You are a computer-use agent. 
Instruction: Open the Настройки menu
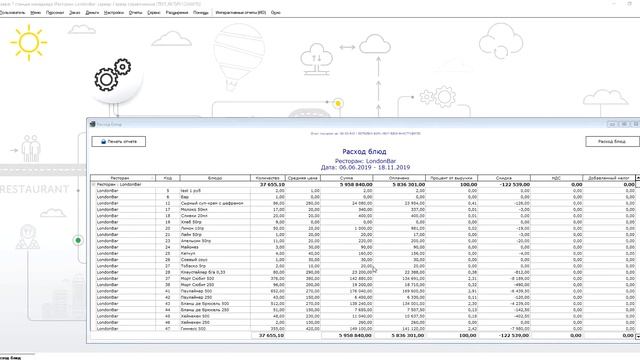tap(114, 13)
